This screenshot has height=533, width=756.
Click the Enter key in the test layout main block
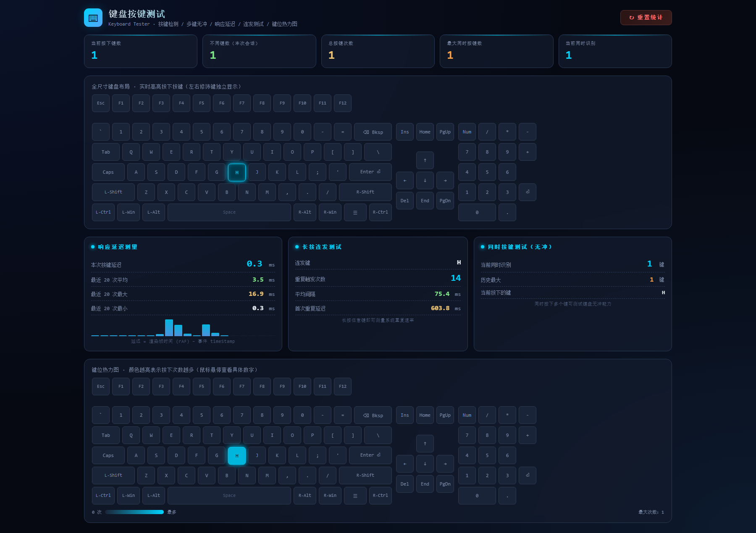click(x=370, y=172)
